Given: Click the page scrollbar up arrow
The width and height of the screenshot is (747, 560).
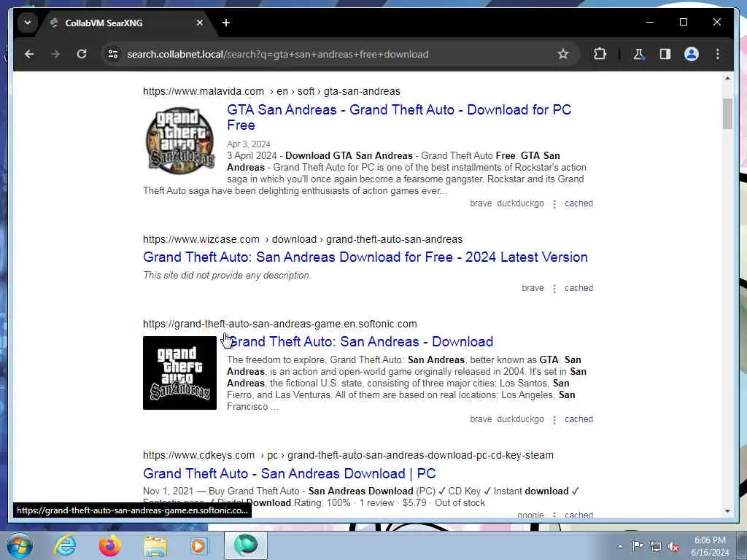Looking at the screenshot, I should pyautogui.click(x=727, y=79).
